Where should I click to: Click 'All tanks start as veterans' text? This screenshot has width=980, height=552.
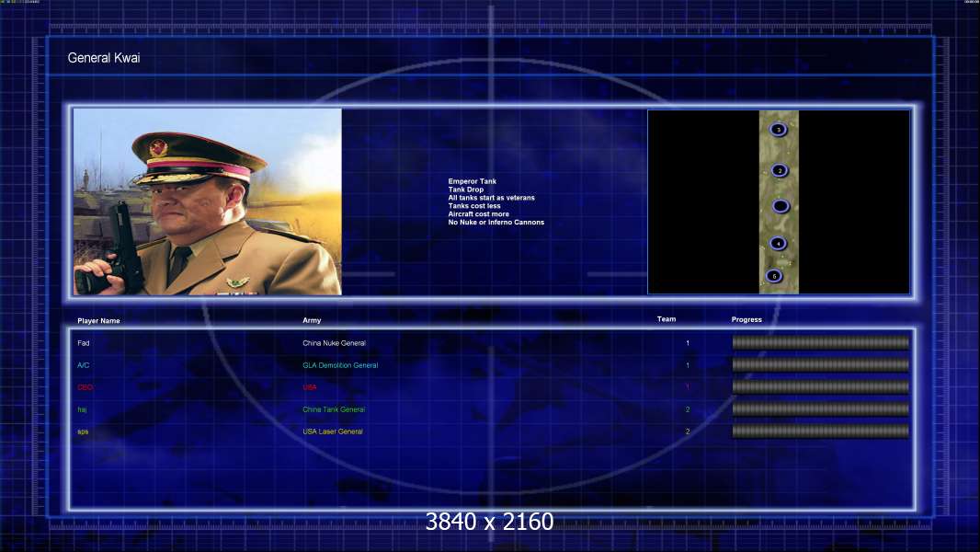[x=491, y=198]
